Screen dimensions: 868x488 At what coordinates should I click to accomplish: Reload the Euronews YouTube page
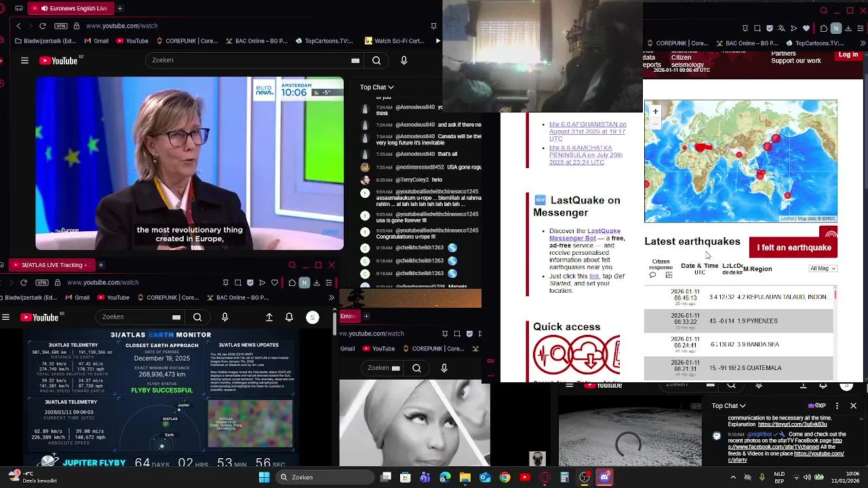coord(43,26)
